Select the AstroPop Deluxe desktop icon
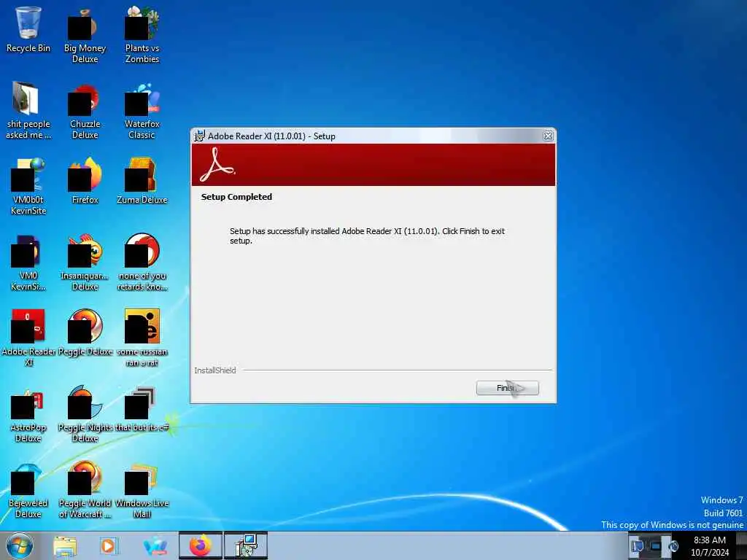747x560 pixels. point(28,414)
